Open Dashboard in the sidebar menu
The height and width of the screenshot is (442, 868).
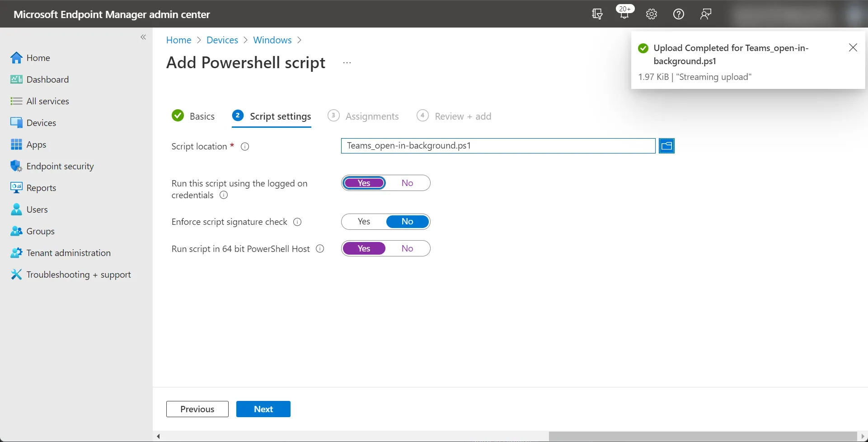[x=48, y=79]
